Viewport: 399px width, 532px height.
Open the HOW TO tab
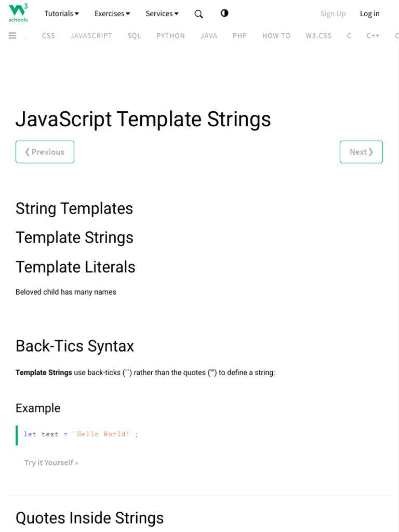(x=276, y=36)
